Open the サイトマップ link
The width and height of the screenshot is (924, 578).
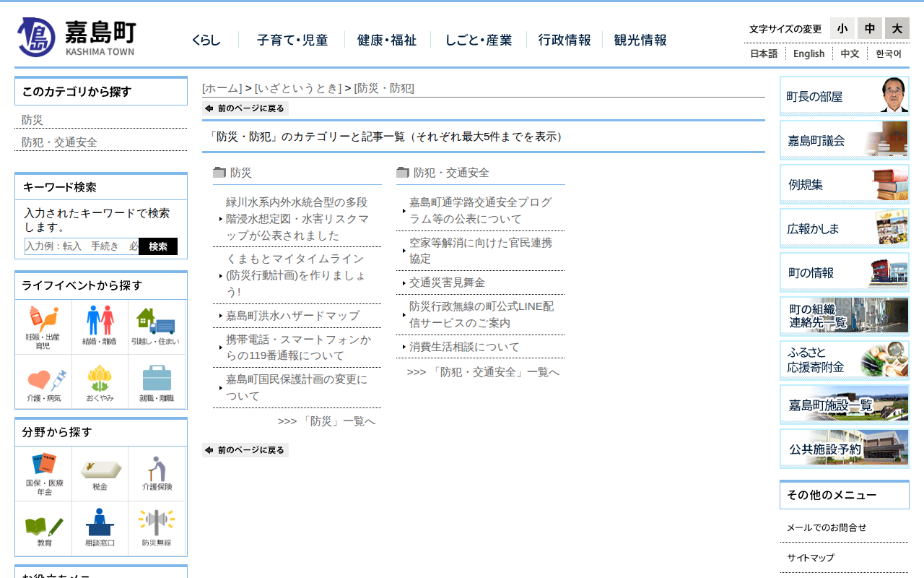click(x=811, y=558)
